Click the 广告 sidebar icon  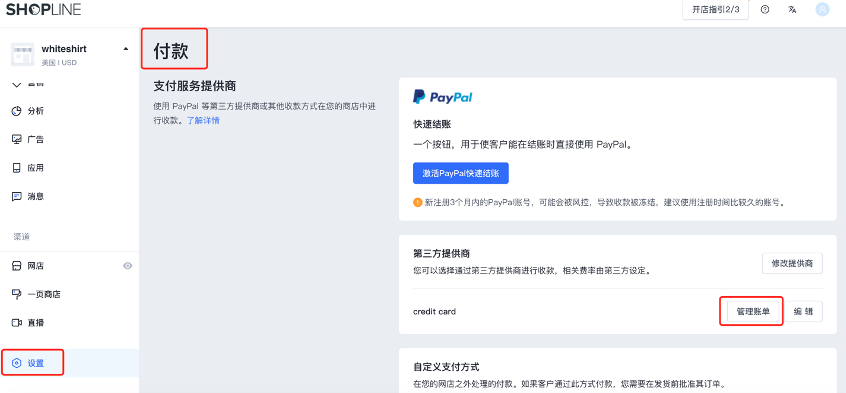pos(17,139)
